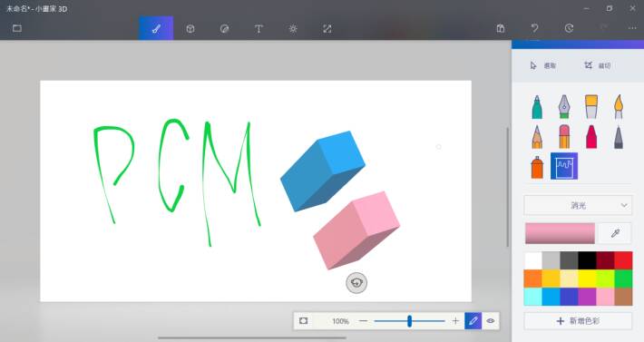Open the 3D shapes tab

click(x=190, y=29)
